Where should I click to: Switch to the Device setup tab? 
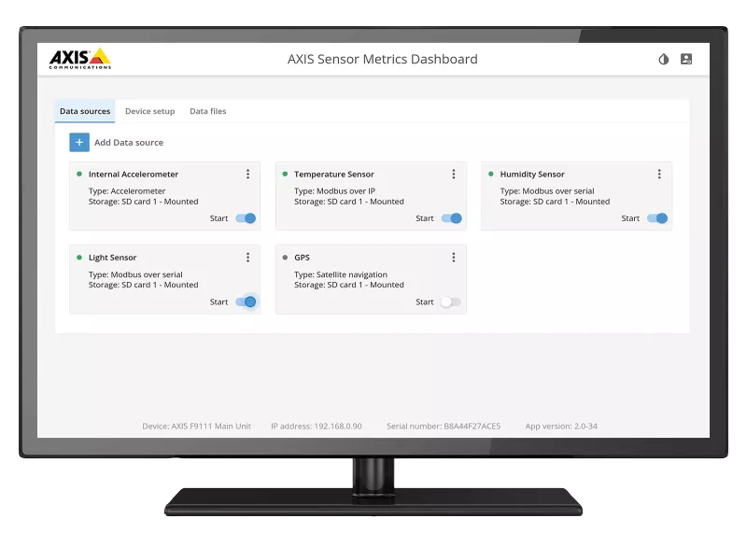pyautogui.click(x=150, y=110)
